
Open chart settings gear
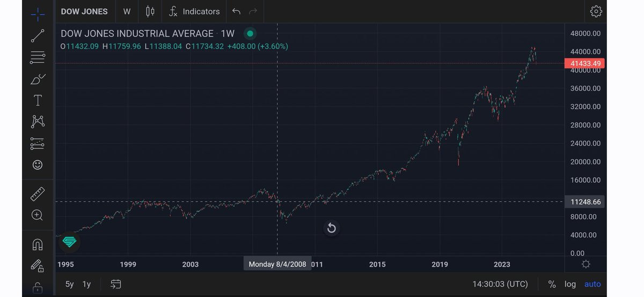596,11
